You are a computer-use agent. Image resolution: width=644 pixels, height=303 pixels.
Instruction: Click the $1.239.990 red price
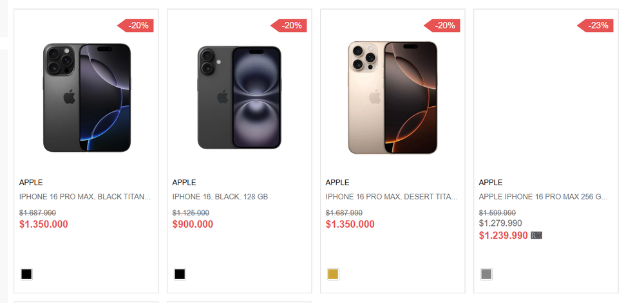pos(503,235)
